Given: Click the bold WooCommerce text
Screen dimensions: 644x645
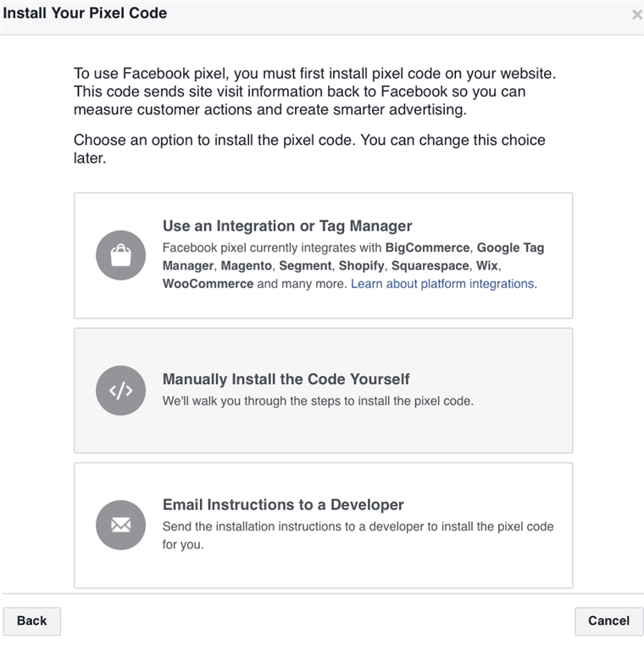Looking at the screenshot, I should (208, 284).
